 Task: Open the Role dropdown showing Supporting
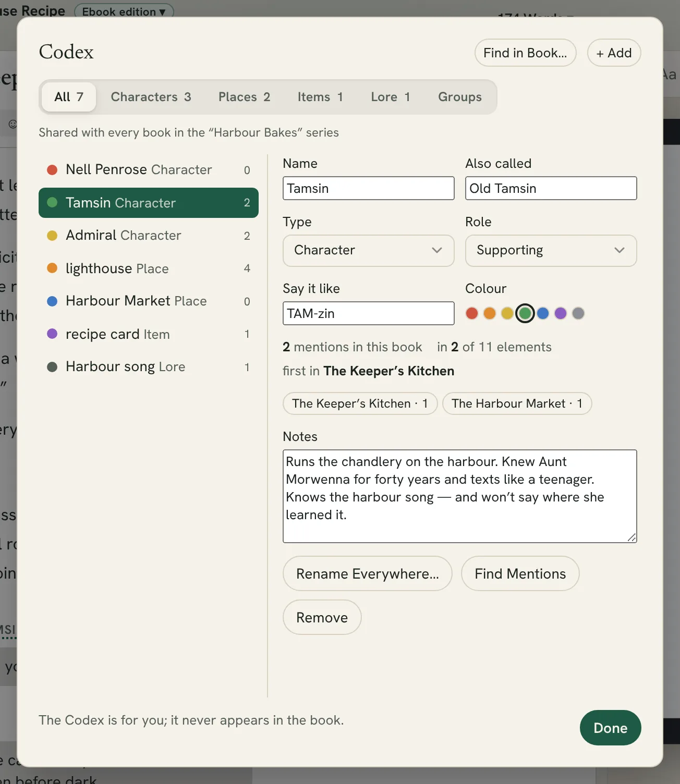[x=551, y=250]
